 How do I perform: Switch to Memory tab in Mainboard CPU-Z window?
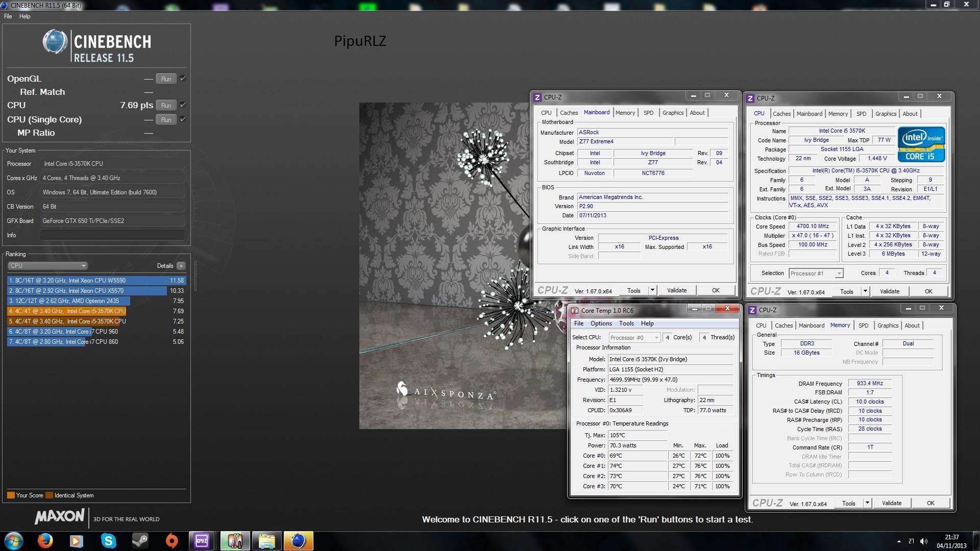625,113
